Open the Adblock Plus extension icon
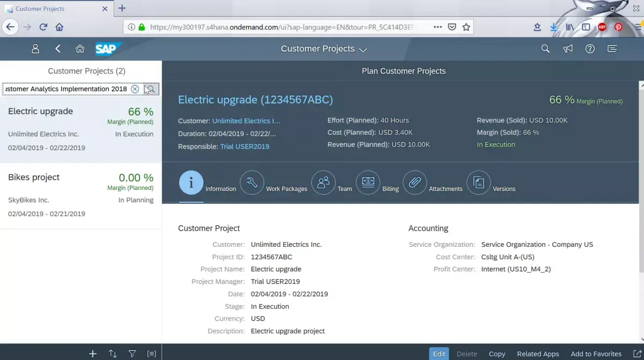The height and width of the screenshot is (360, 644). 602,27
